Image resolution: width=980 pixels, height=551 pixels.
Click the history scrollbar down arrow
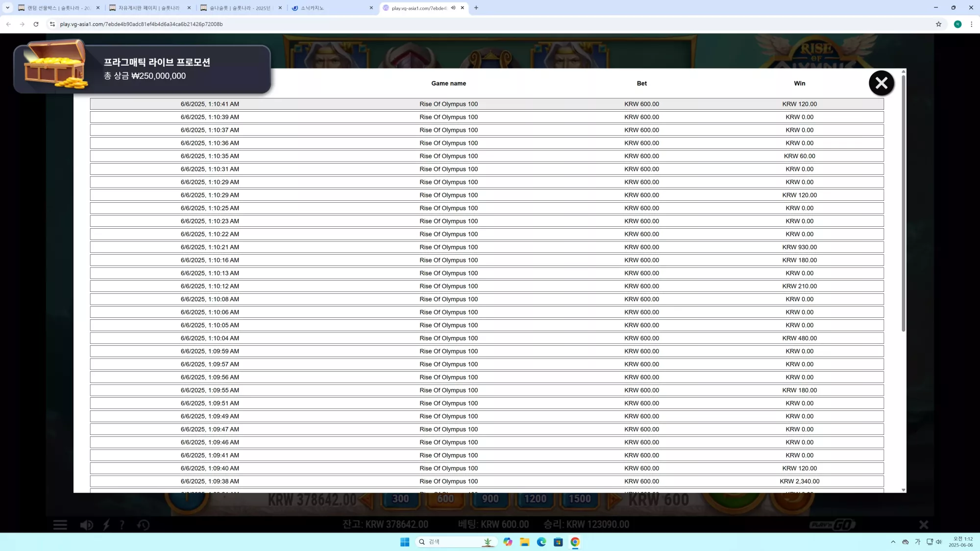tap(903, 490)
